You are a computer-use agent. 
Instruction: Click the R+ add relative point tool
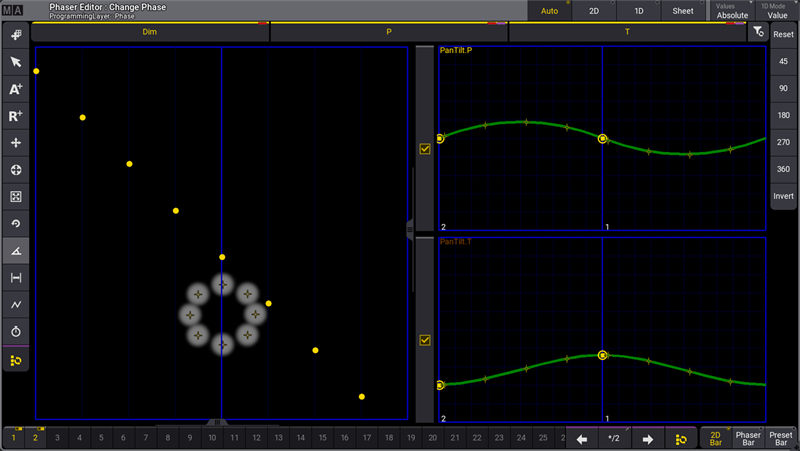16,116
